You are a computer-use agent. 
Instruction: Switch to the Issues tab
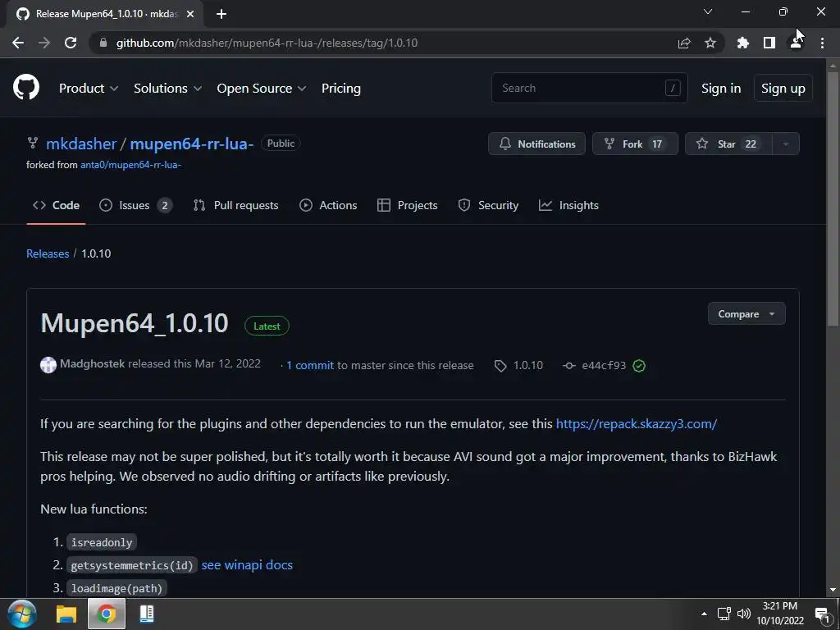[136, 205]
